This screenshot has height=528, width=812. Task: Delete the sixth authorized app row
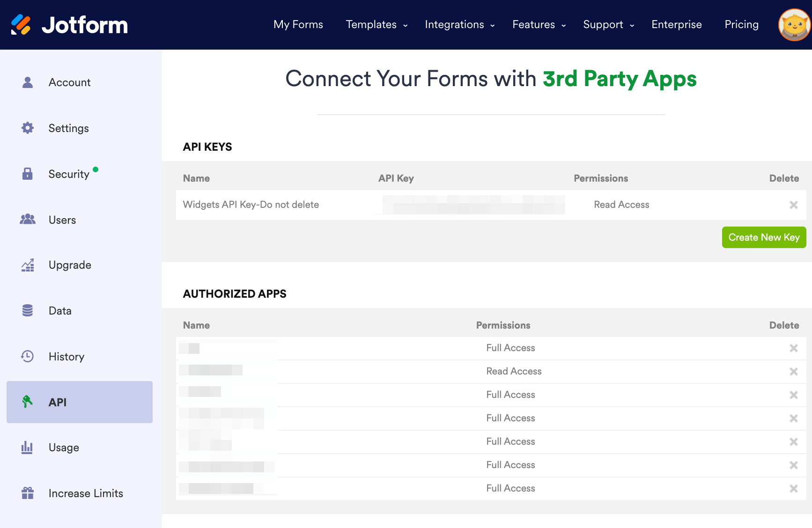tap(793, 465)
